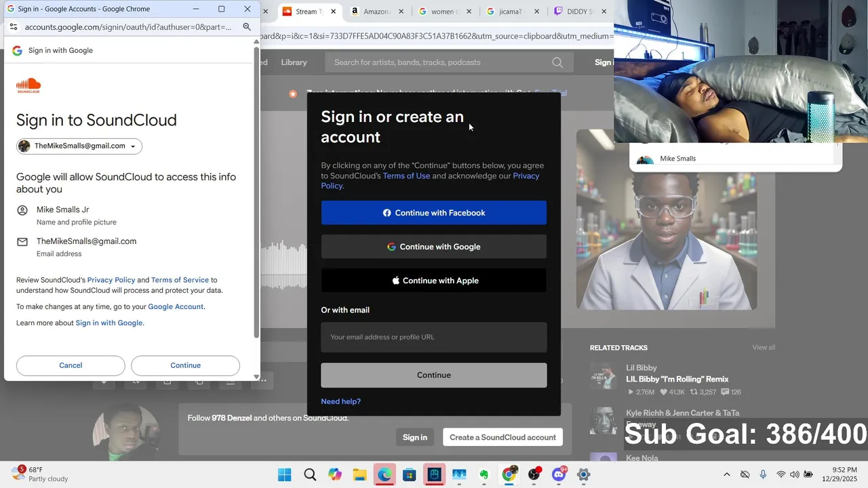Image resolution: width=868 pixels, height=488 pixels.
Task: Click the Photos app icon in the taskbar
Action: coord(459,474)
